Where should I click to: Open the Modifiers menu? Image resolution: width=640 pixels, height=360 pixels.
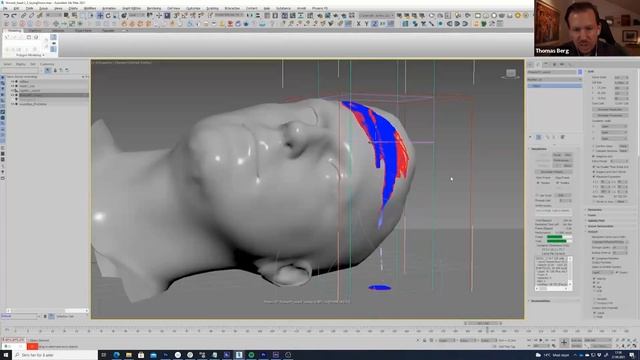(x=90, y=8)
